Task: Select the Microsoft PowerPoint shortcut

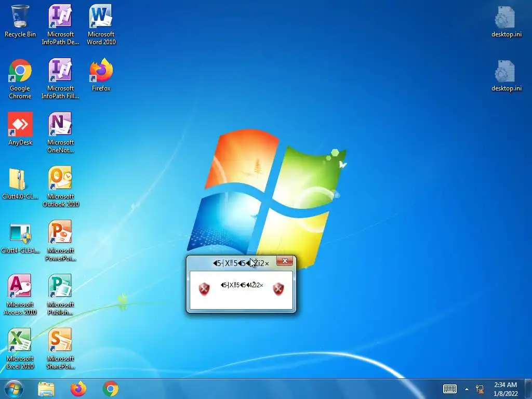Action: tap(60, 241)
